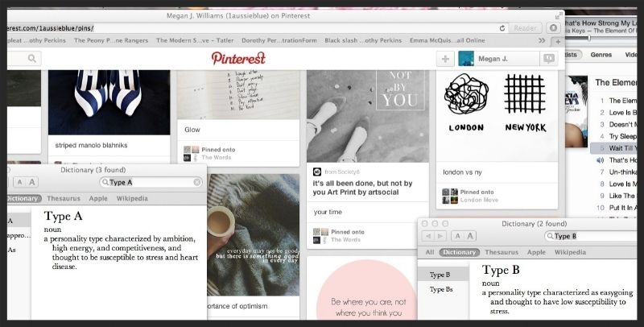Select the Thesaurus tab in the Type B dictionary
644x327 pixels.
coord(502,252)
